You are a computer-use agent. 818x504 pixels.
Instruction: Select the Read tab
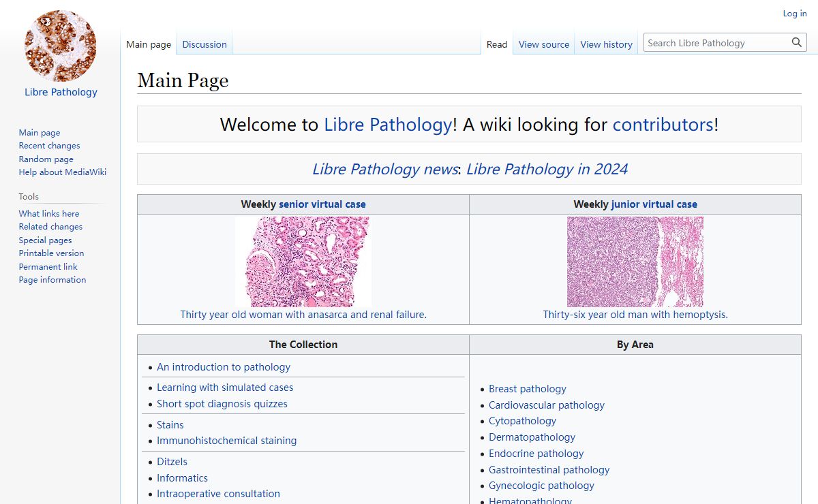(x=497, y=44)
